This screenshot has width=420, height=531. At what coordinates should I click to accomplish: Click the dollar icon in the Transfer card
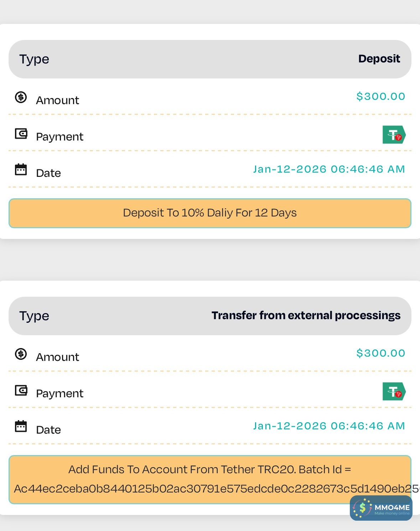pyautogui.click(x=21, y=354)
